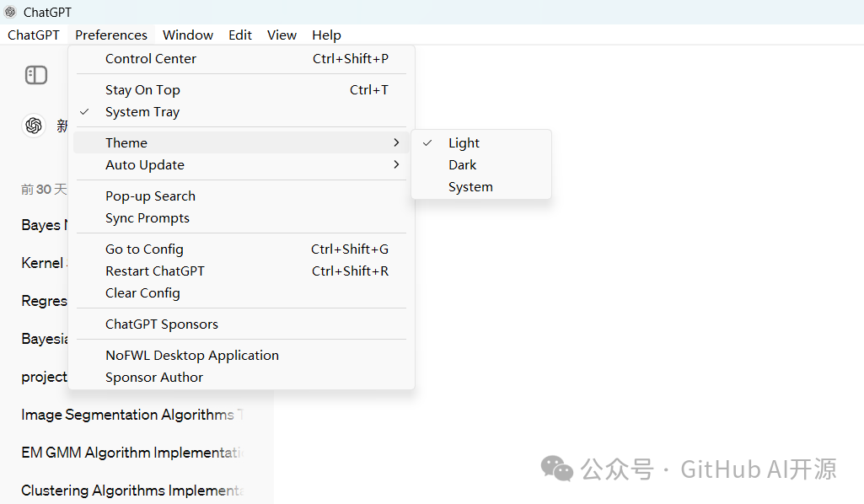Toggle the System Tray option

tap(241, 112)
